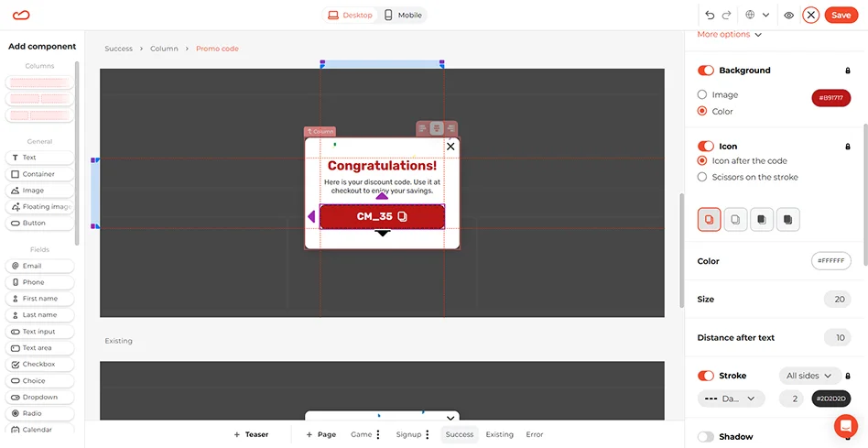Open the red background color swatch

(x=830, y=98)
